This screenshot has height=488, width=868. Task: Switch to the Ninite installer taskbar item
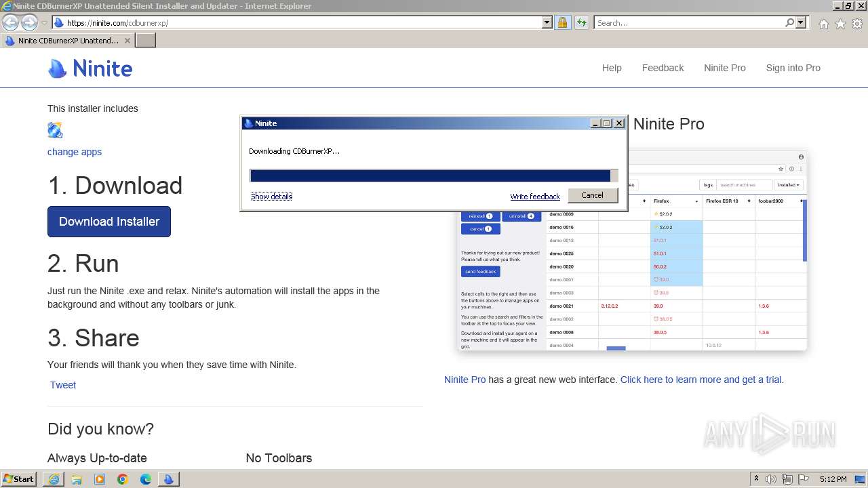click(168, 479)
